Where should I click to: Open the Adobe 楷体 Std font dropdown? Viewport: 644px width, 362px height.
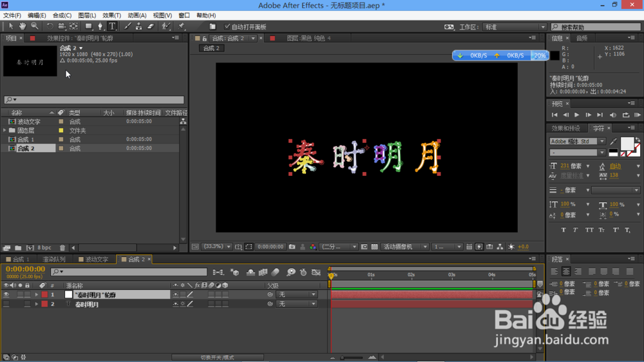point(577,141)
